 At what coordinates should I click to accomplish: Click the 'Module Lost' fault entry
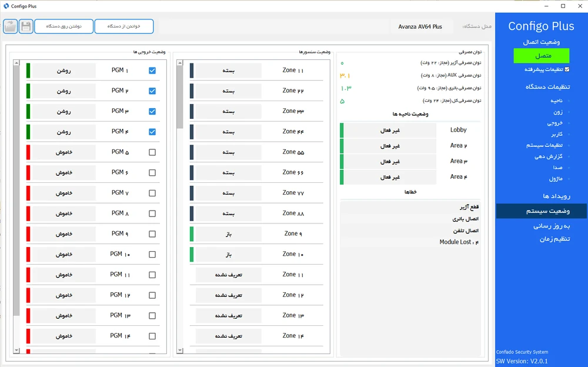tap(459, 242)
